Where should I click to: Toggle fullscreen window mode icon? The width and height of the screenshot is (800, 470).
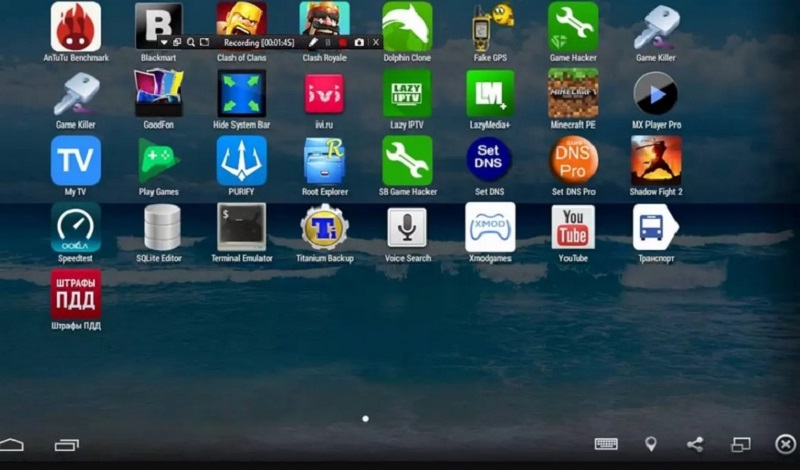coord(741,444)
